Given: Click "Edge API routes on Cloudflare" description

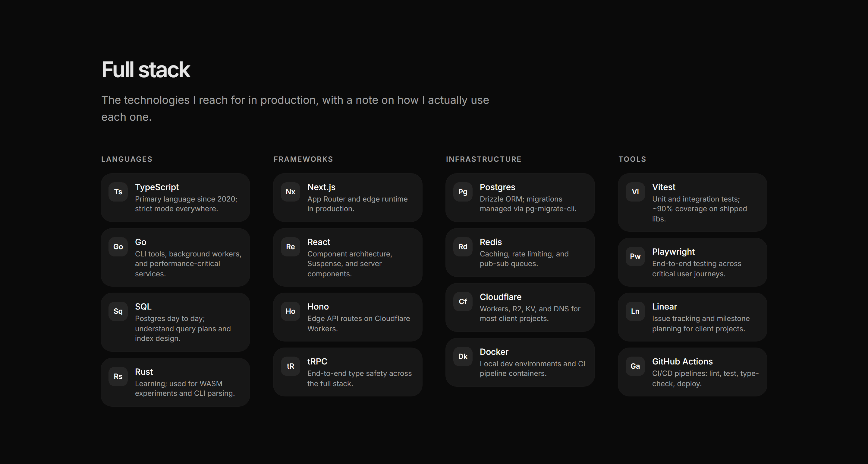Looking at the screenshot, I should pyautogui.click(x=359, y=323).
